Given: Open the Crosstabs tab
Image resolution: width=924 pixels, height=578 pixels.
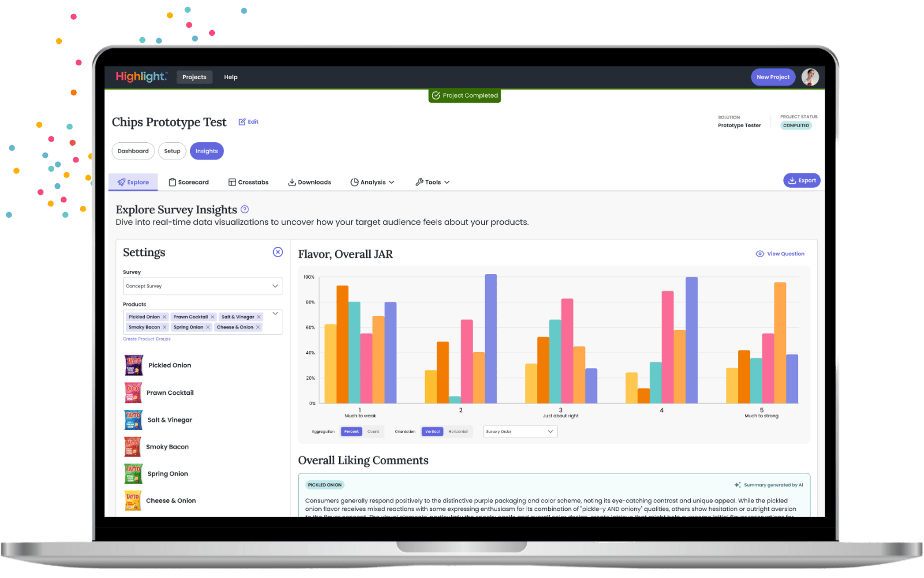Looking at the screenshot, I should [x=248, y=182].
